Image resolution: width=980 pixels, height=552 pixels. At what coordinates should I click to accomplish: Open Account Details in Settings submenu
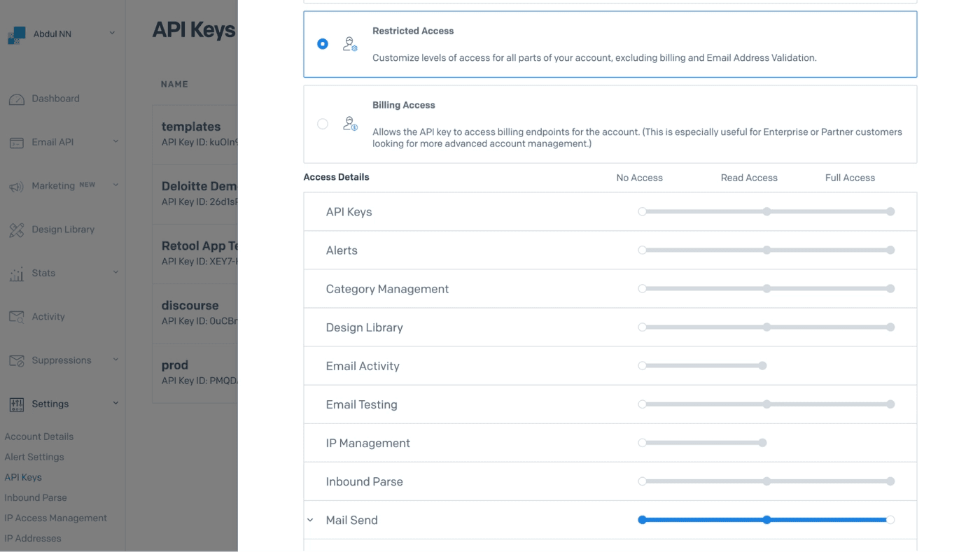[39, 437]
